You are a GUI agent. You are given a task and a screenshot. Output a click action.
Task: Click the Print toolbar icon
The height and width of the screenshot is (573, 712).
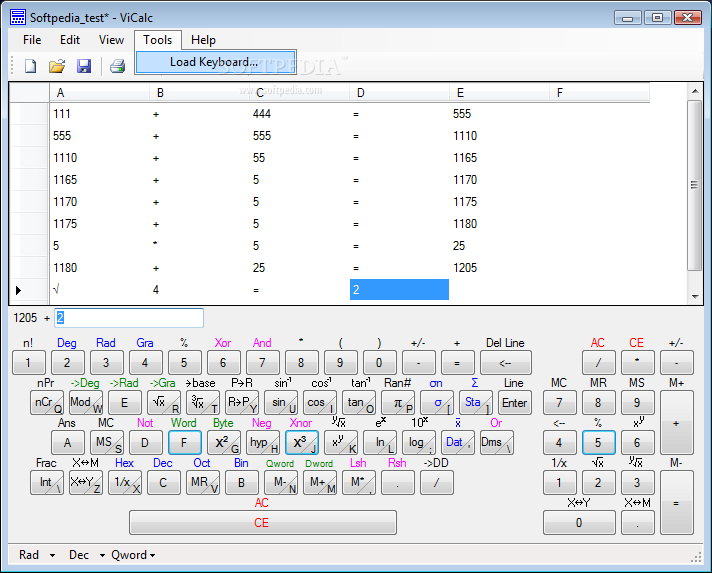tap(118, 66)
